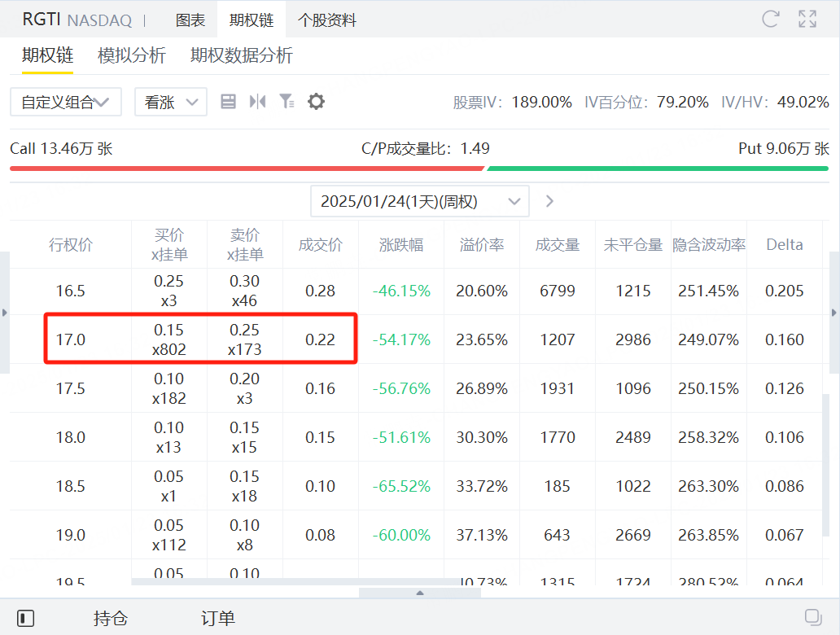Open the 持仓 positions tab
Viewport: 840px width, 635px height.
pos(111,619)
